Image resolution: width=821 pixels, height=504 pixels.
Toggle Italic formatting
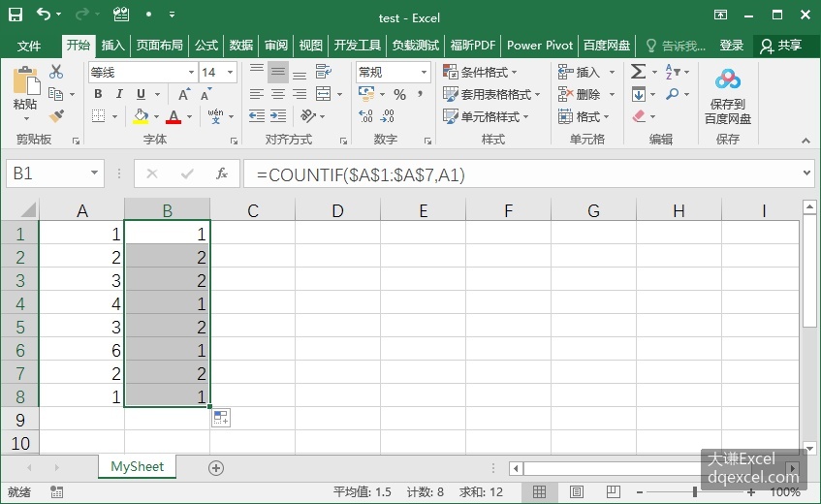click(x=119, y=94)
